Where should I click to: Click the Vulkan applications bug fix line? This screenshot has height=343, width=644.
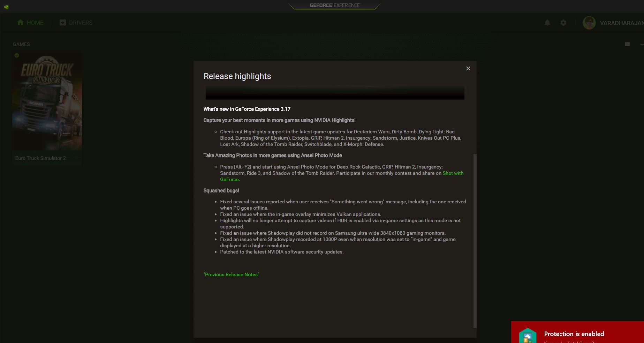[301, 214]
